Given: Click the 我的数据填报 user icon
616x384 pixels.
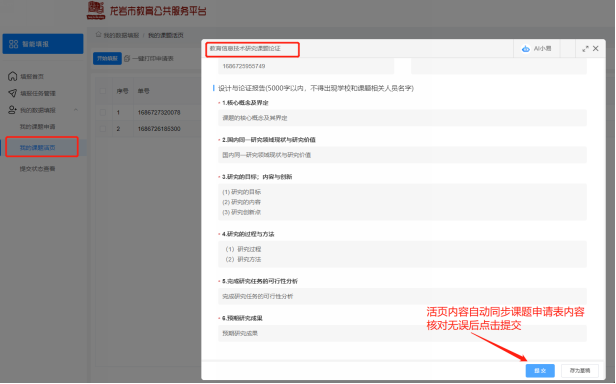Looking at the screenshot, I should 13,110.
